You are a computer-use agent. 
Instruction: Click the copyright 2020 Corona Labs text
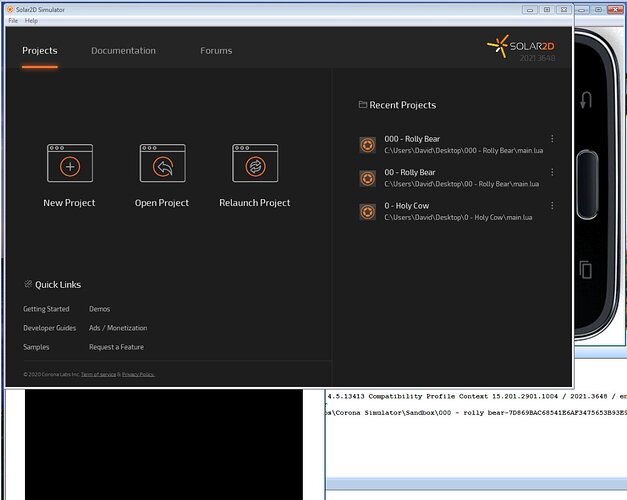51,374
